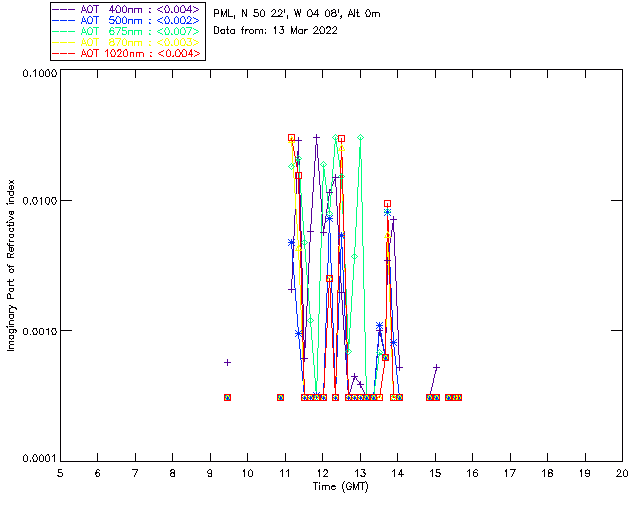Click the 0.0100 y-axis tick label
The height and width of the screenshot is (512, 640).
38,202
